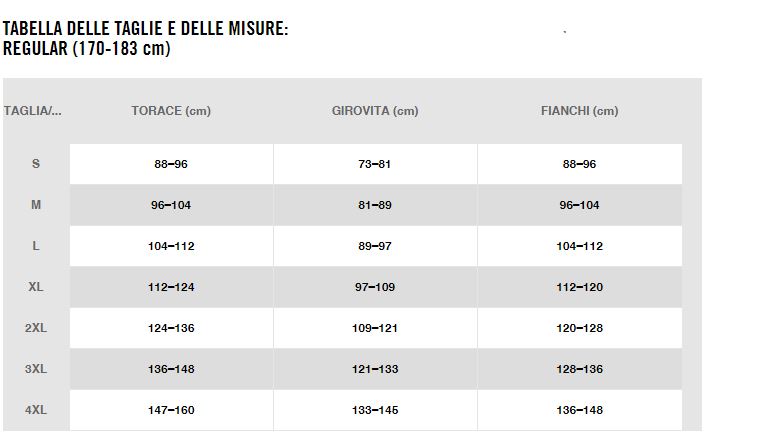
Task: Select the 4XL size row label
Action: pos(36,410)
